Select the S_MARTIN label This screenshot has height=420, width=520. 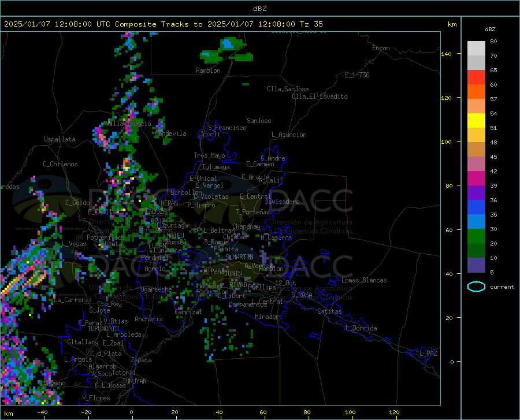point(239,257)
